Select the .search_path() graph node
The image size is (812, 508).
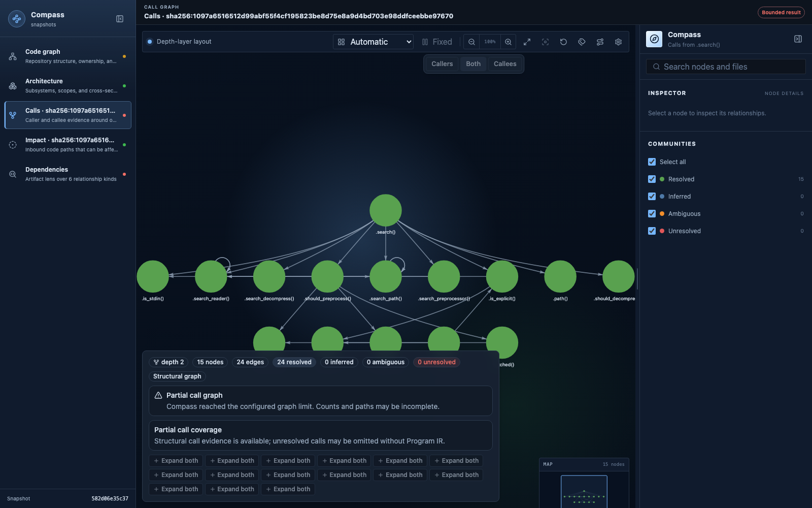coord(386,276)
